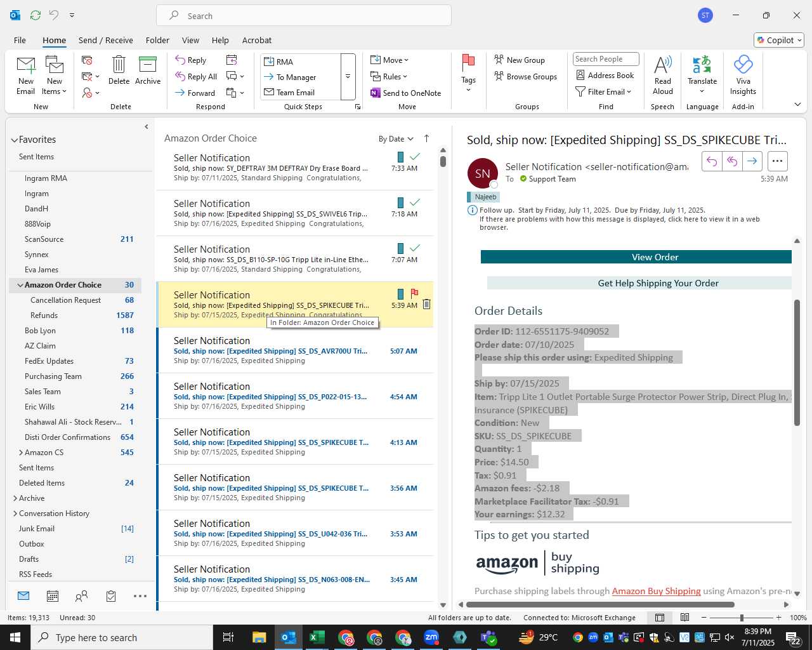
Task: Send message to OneNote
Action: (406, 93)
